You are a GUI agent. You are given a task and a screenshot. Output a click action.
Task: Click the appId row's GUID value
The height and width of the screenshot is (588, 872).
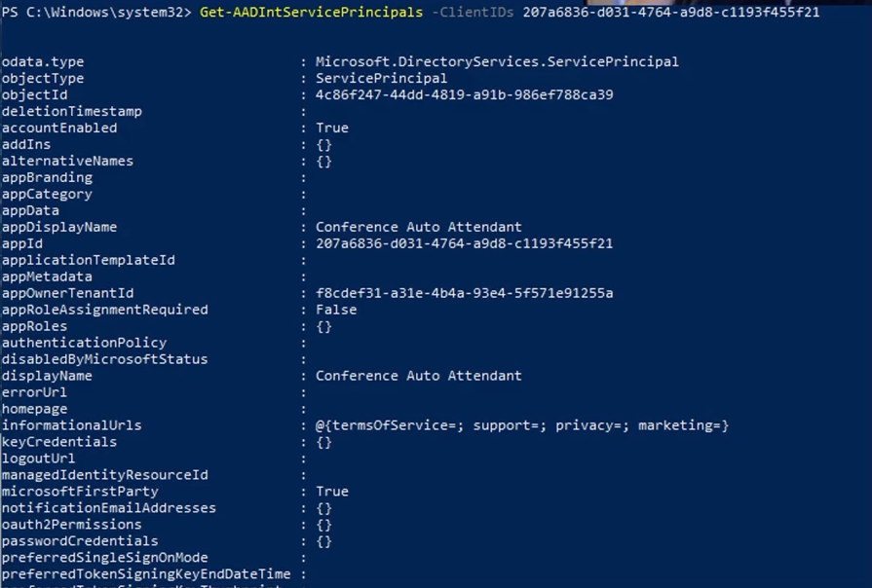coord(464,244)
